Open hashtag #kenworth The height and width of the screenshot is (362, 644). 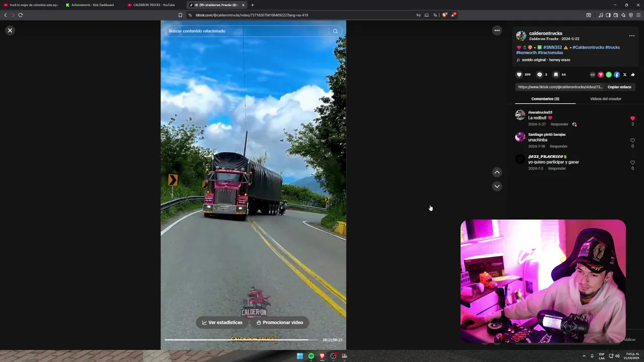click(526, 53)
